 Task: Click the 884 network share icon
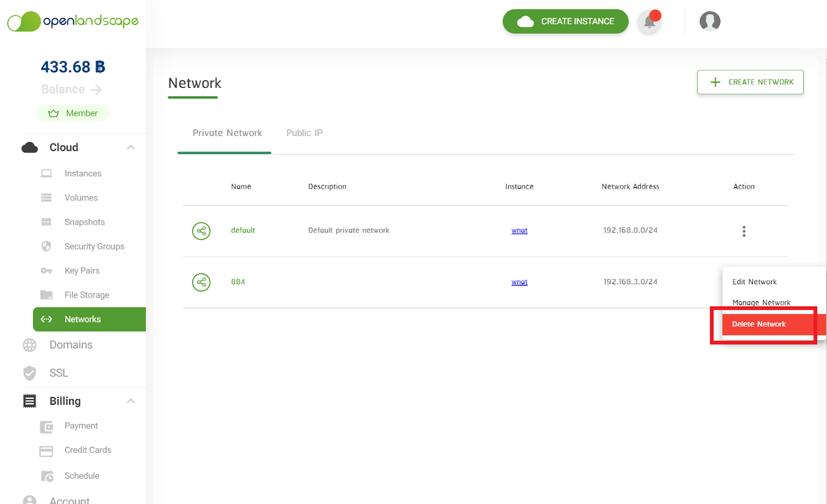pyautogui.click(x=201, y=282)
